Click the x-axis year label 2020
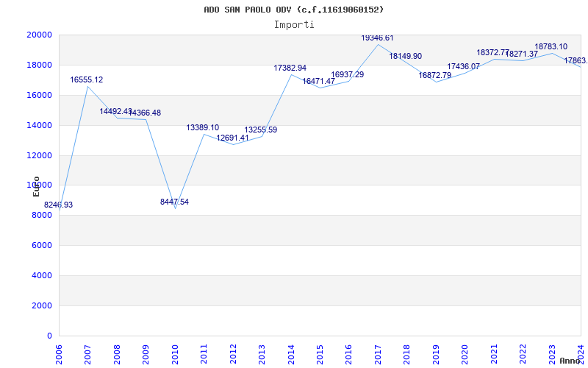This screenshot has height=368, width=588. (465, 354)
